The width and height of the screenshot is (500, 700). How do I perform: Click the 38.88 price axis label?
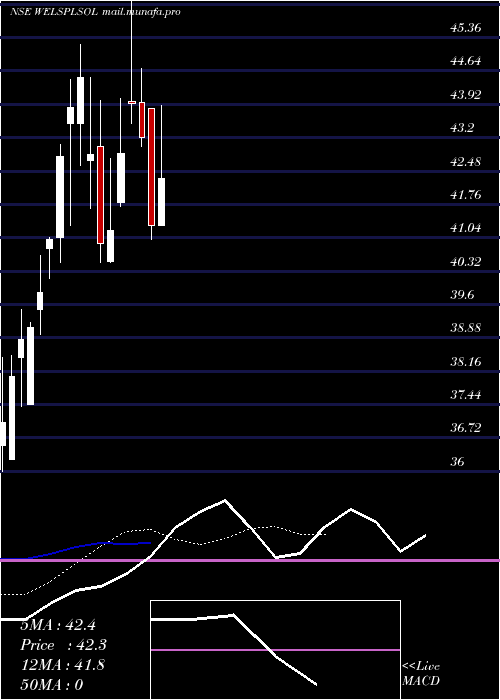click(466, 328)
